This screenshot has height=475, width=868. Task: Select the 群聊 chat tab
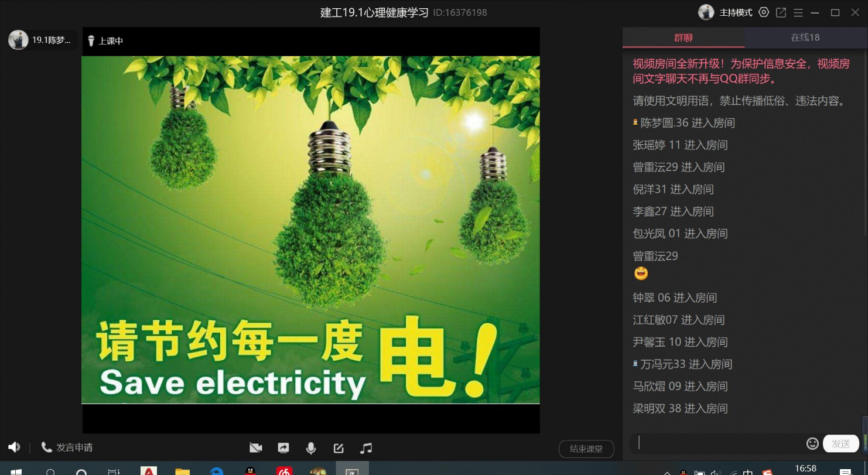pyautogui.click(x=685, y=37)
